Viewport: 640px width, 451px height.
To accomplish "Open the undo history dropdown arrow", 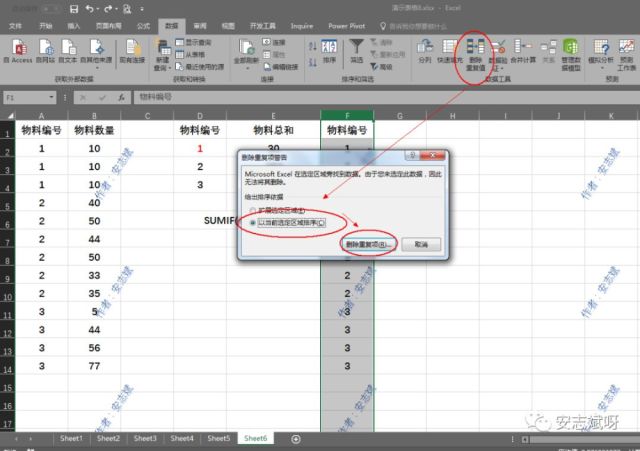I will (98, 9).
